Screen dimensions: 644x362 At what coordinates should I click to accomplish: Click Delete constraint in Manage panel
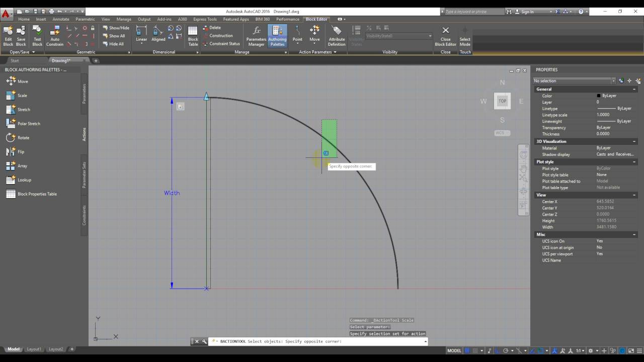coord(212,28)
